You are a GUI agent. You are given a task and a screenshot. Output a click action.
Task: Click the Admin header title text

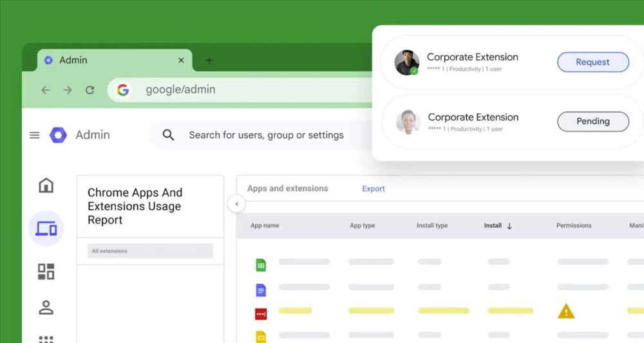tap(93, 134)
